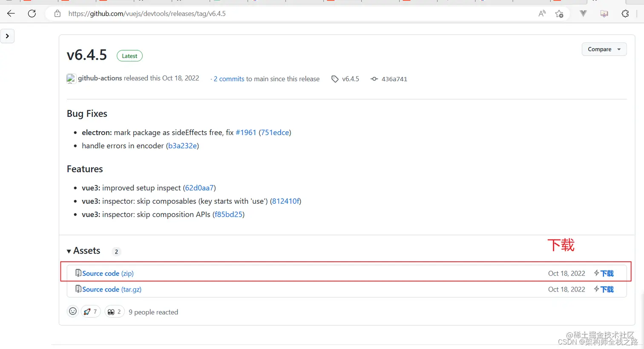Click the zip file icon for Source code (zip)
This screenshot has height=349, width=644.
[78, 273]
